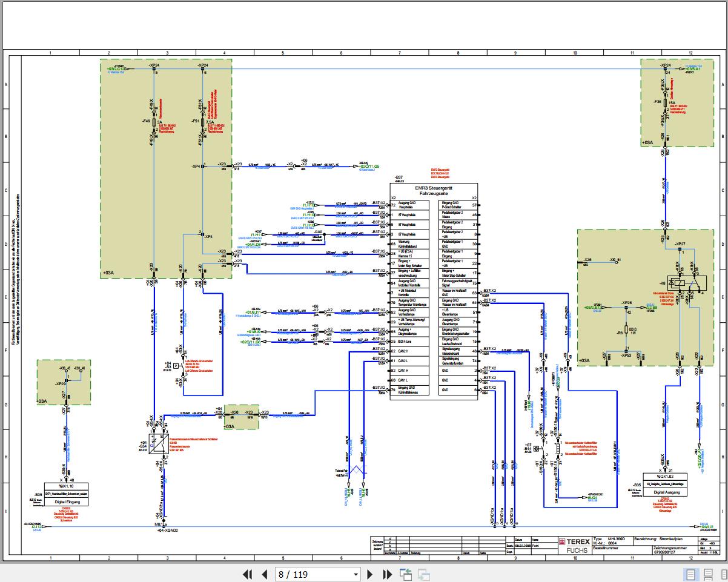Click the -F36 fuse label

pyautogui.click(x=658, y=101)
